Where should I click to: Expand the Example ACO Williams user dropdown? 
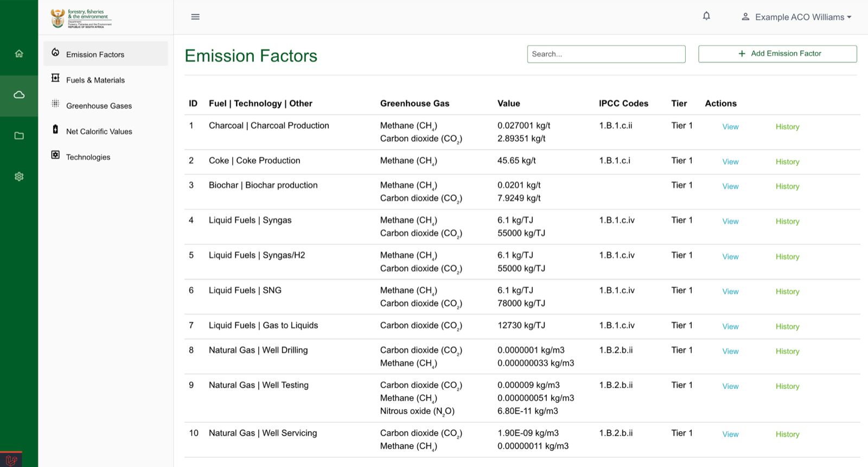pyautogui.click(x=803, y=17)
